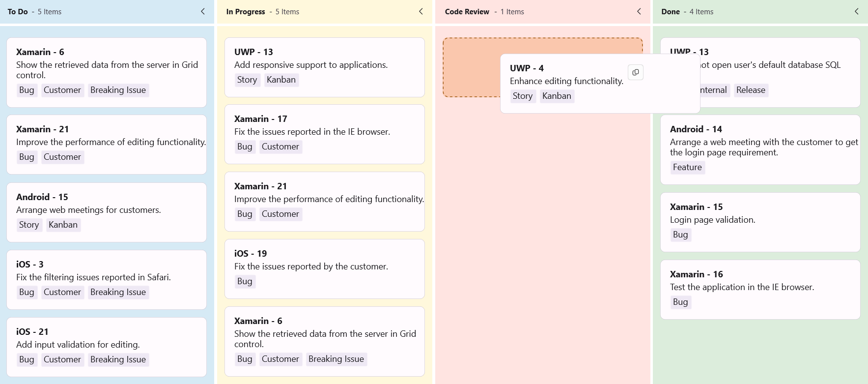Click Breaking Issue tag on To Do Xamarin - 6

pos(118,90)
